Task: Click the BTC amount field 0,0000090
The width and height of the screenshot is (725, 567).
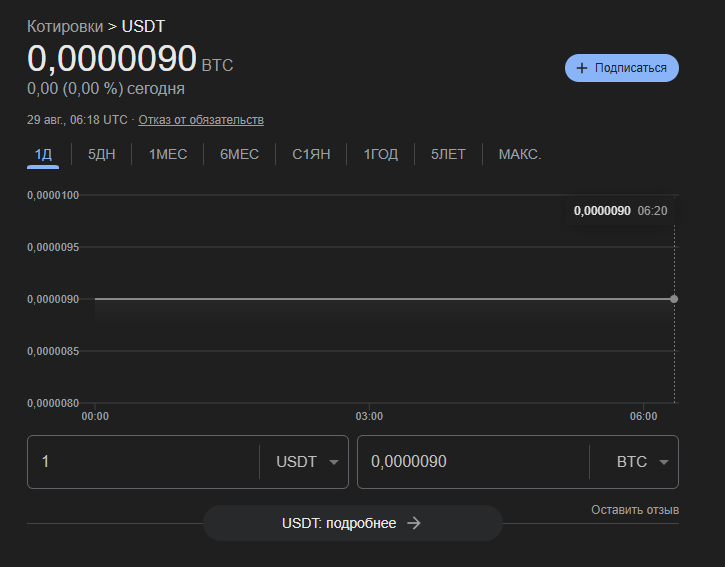Action: pyautogui.click(x=473, y=462)
